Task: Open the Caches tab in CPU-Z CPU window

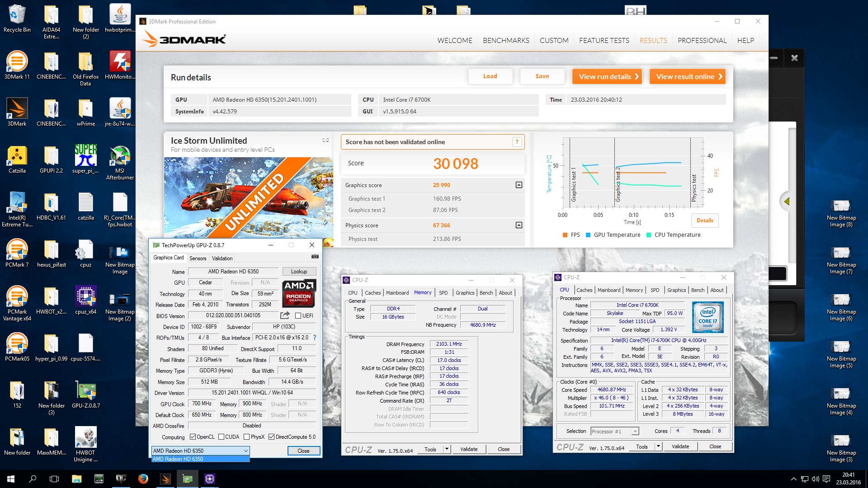Action: click(x=584, y=290)
